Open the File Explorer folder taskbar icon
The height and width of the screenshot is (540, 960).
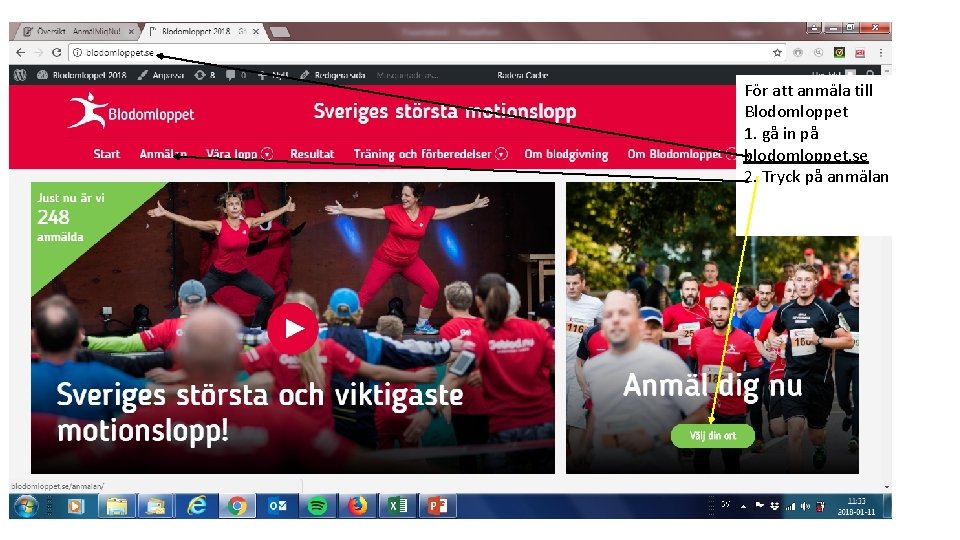tap(116, 506)
